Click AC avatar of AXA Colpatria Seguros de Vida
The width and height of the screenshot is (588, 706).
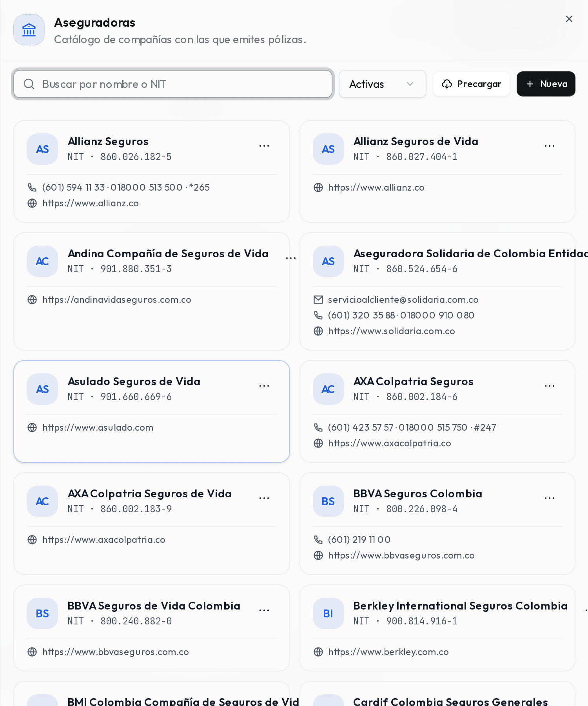coord(42,501)
